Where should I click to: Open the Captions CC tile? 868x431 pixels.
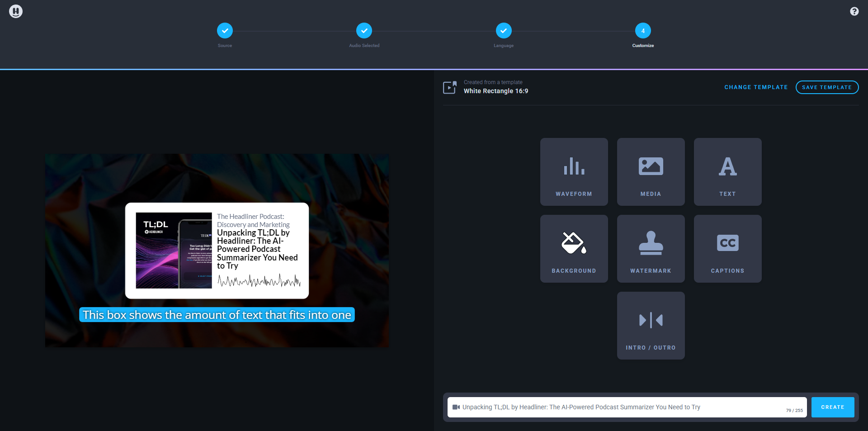click(727, 249)
